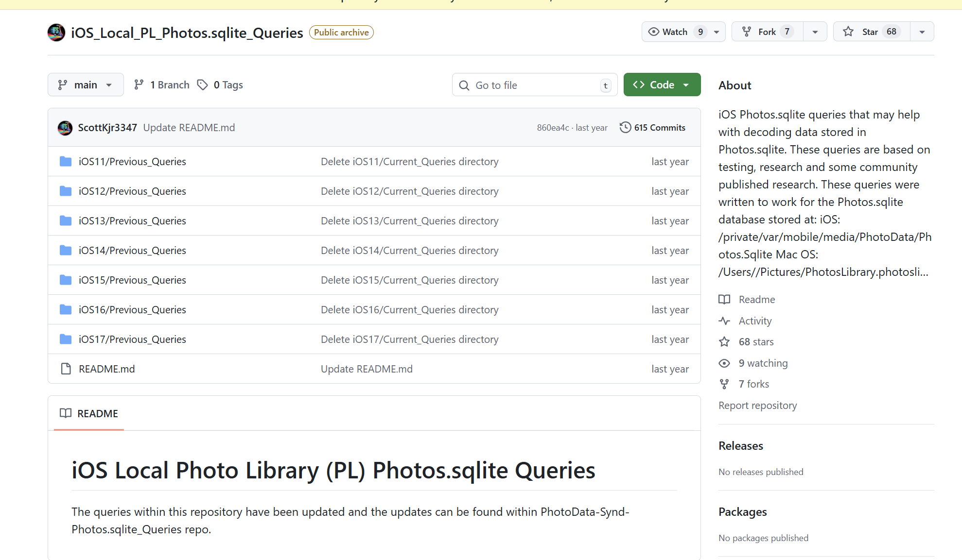Click the 7 forks icon in About
962x560 pixels.
tap(724, 384)
